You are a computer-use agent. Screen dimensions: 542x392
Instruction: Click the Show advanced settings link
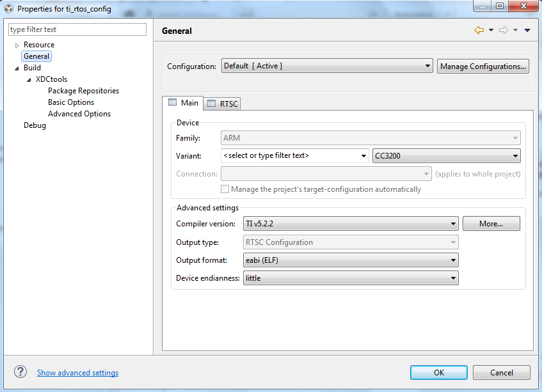(77, 373)
